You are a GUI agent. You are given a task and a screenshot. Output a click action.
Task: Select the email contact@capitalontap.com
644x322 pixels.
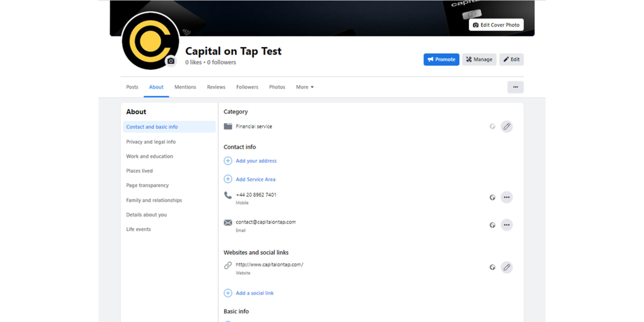coord(266,222)
